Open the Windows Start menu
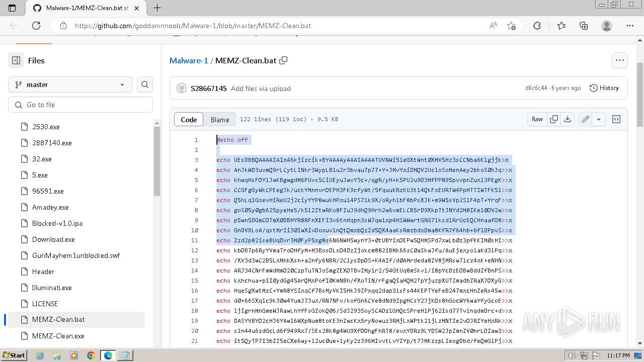 click(x=14, y=355)
